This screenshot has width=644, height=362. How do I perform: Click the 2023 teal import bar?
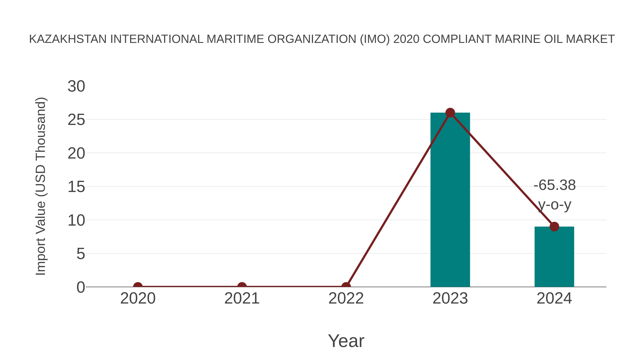[x=450, y=200]
